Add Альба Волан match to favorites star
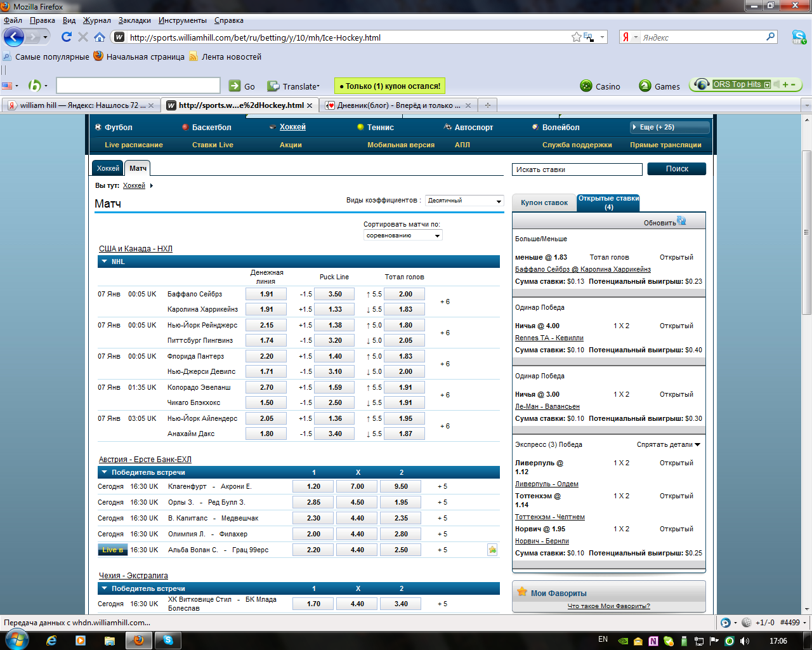The image size is (812, 650). click(492, 550)
